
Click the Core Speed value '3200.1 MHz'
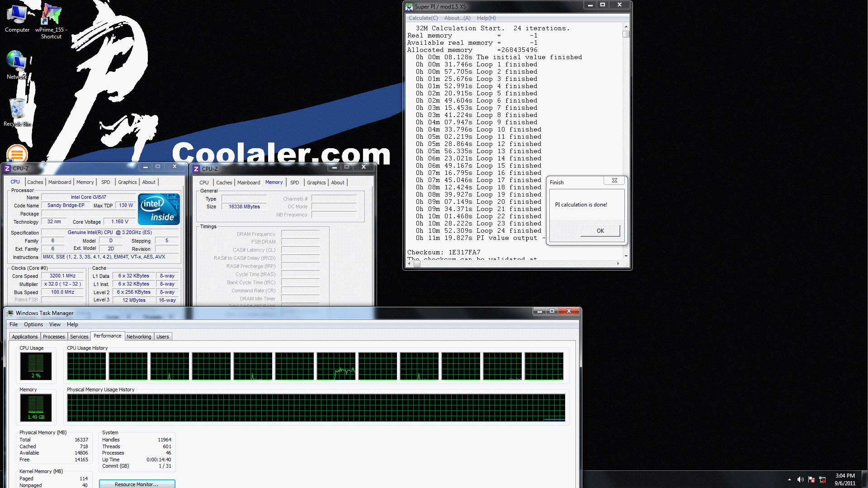coord(62,276)
